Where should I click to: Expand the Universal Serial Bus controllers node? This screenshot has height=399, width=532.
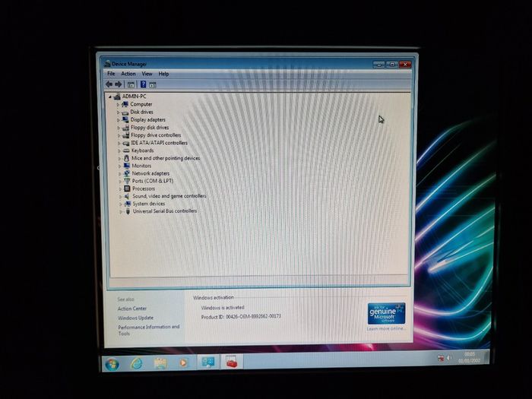pos(121,212)
